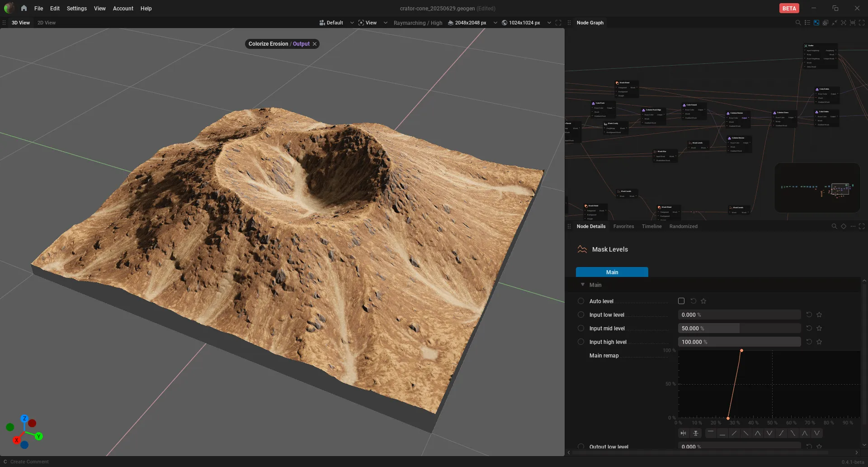Image resolution: width=868 pixels, height=467 pixels.
Task: Open the Raymarching / High quality selector
Action: click(x=418, y=23)
